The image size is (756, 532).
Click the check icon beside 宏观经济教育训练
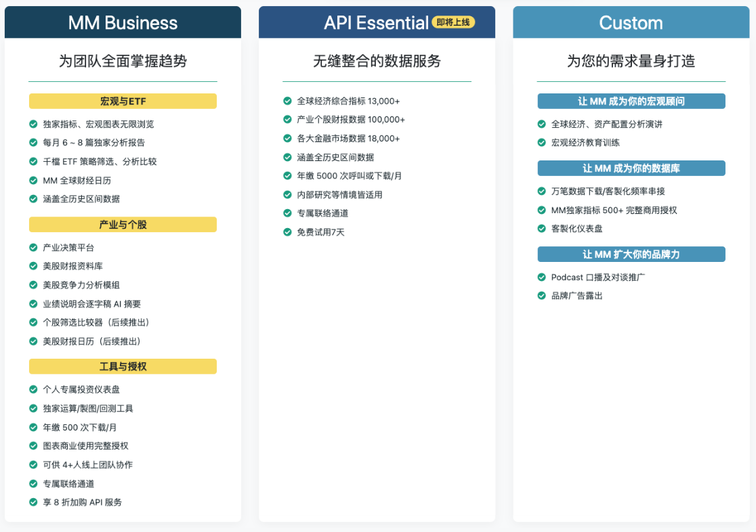(x=541, y=143)
